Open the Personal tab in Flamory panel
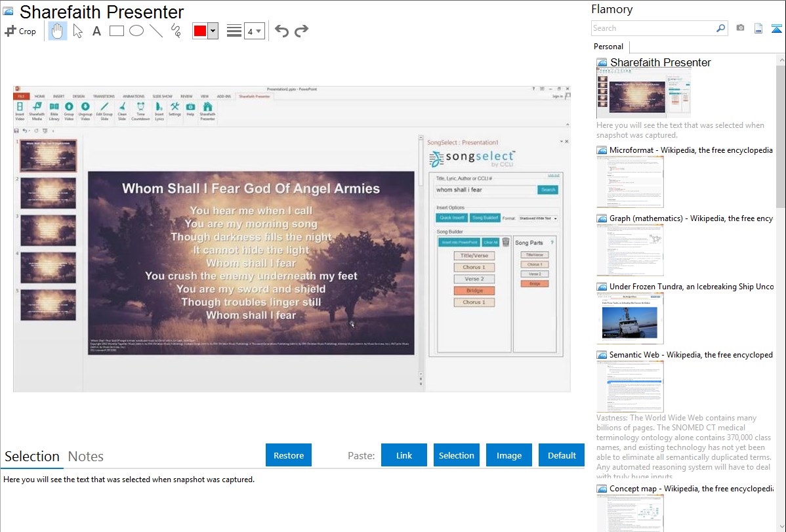786x532 pixels. coord(608,47)
